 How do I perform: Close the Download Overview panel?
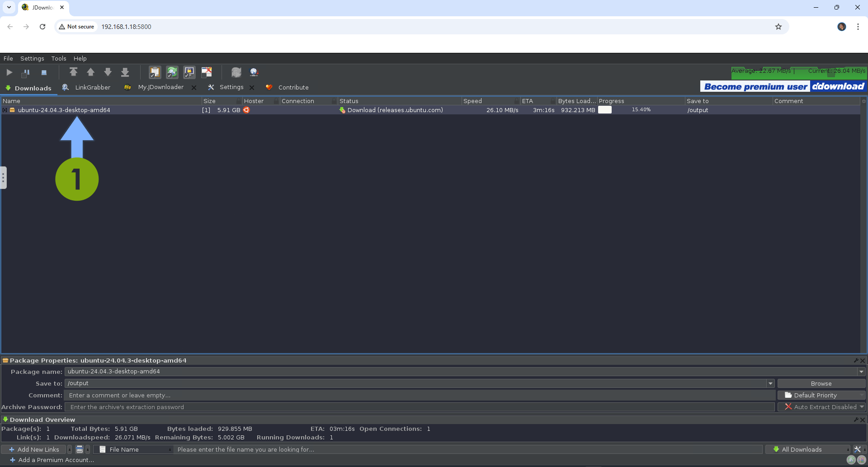pos(863,420)
